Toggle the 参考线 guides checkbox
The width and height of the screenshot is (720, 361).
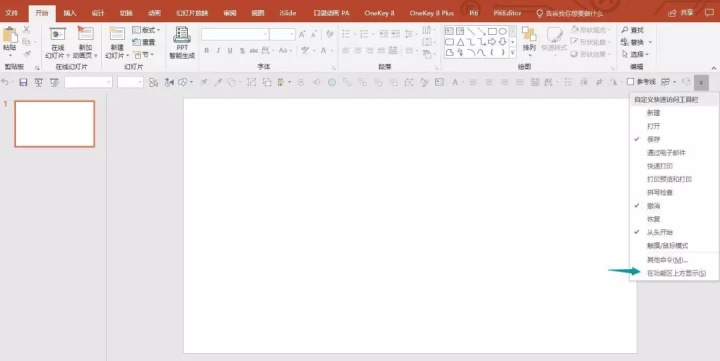(x=630, y=82)
